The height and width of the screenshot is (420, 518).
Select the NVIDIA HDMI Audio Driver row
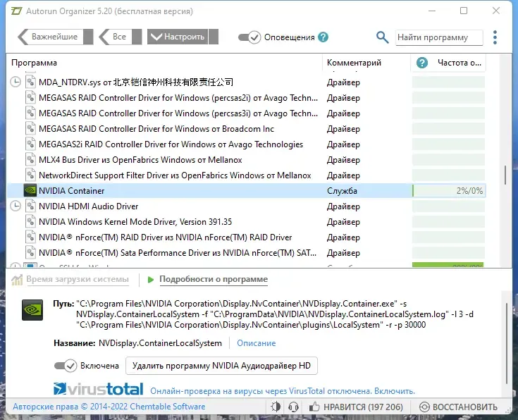(246, 206)
